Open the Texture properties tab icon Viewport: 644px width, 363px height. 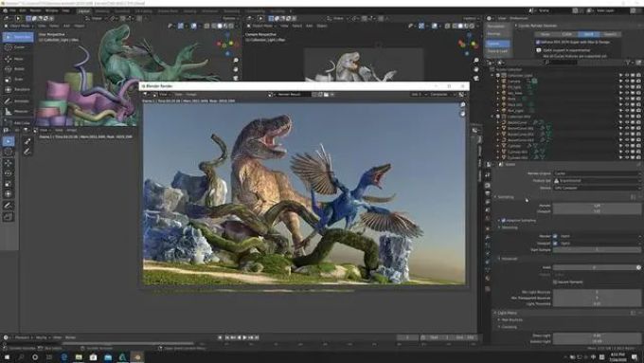[488, 288]
